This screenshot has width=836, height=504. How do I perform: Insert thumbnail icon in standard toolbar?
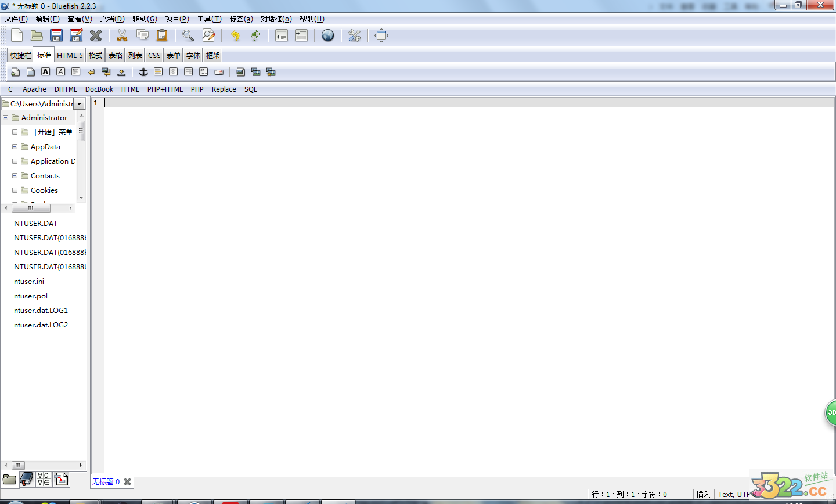click(256, 72)
